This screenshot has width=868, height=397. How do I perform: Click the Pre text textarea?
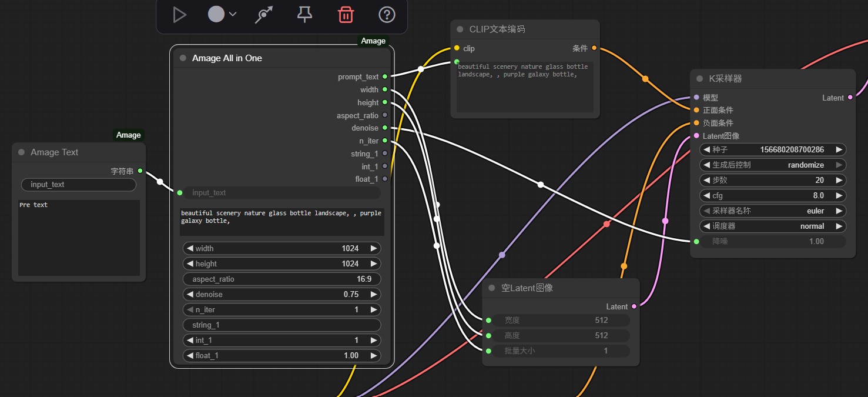coord(79,238)
